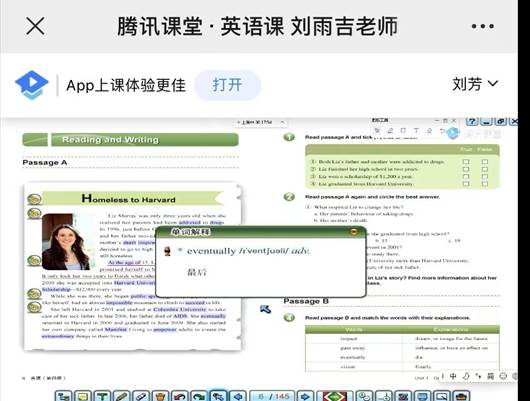Tick the True box for statement 1
This screenshot has width=530, height=401.
pos(466,162)
